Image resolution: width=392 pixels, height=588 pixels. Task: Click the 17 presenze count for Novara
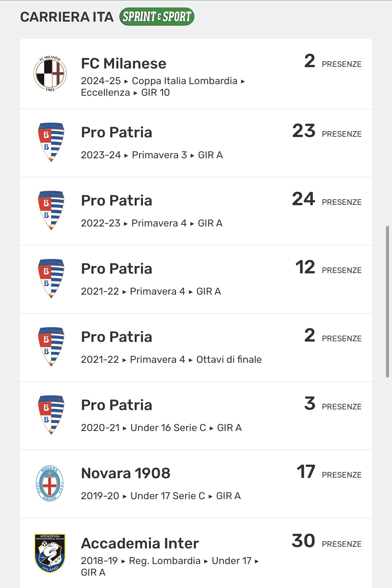tap(306, 472)
